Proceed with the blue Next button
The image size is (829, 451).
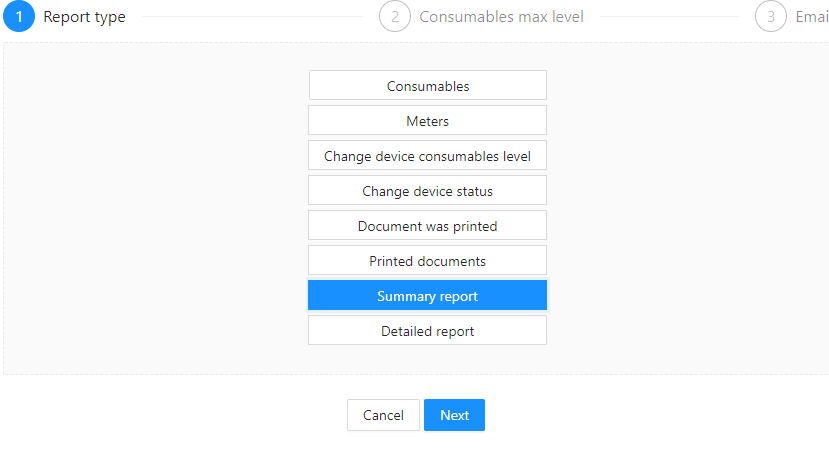pyautogui.click(x=455, y=415)
